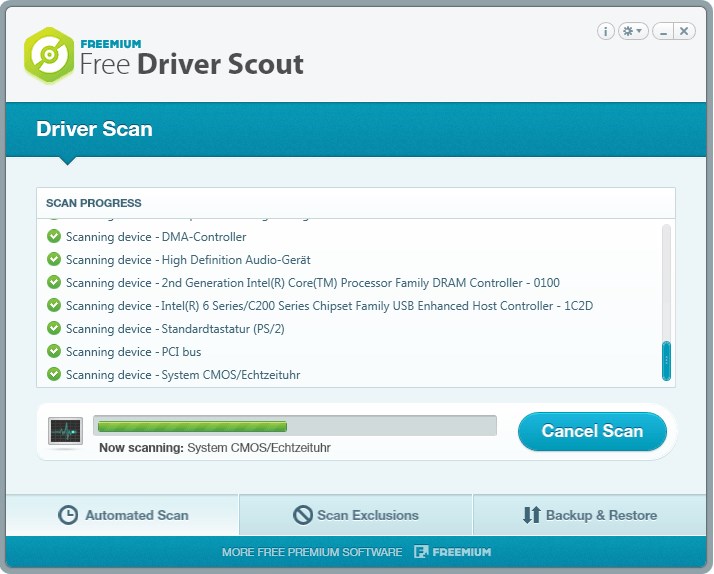This screenshot has width=714, height=574.
Task: Click the clock icon on Automated Scan
Action: click(68, 515)
